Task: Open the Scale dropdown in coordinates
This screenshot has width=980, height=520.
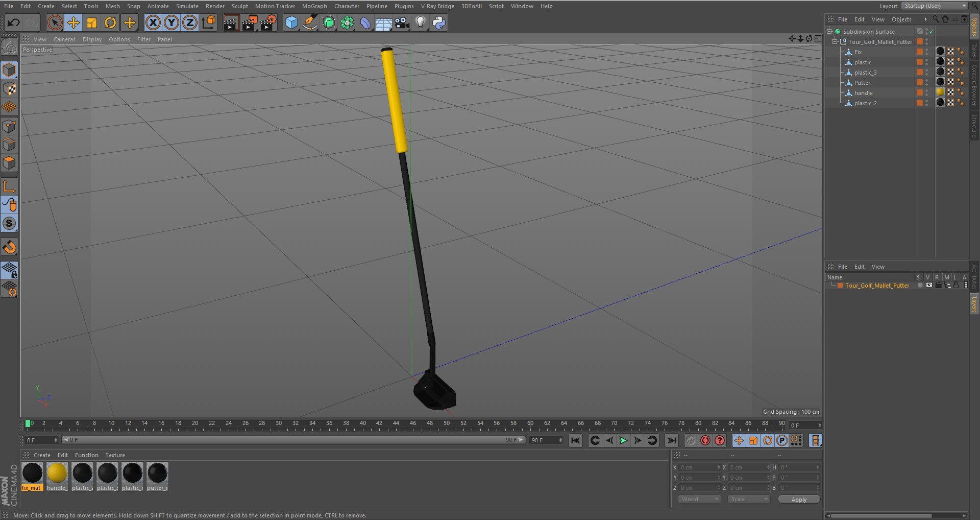Action: 749,499
